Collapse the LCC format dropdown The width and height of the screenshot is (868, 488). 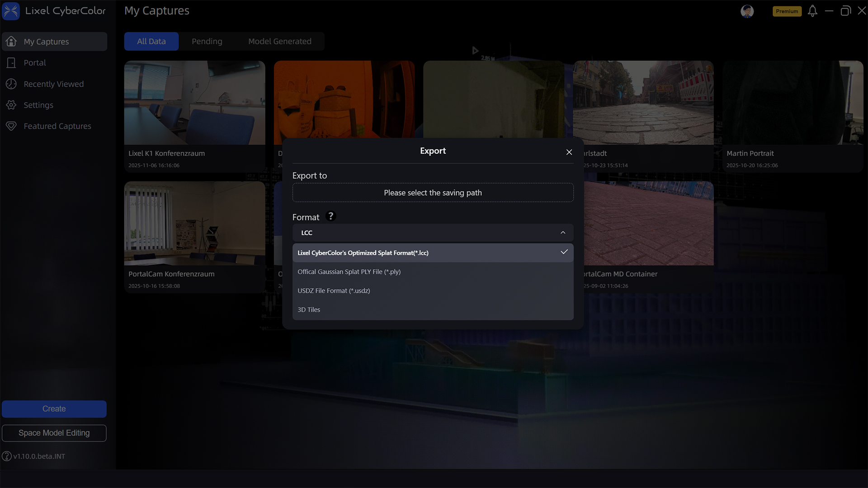pos(562,233)
